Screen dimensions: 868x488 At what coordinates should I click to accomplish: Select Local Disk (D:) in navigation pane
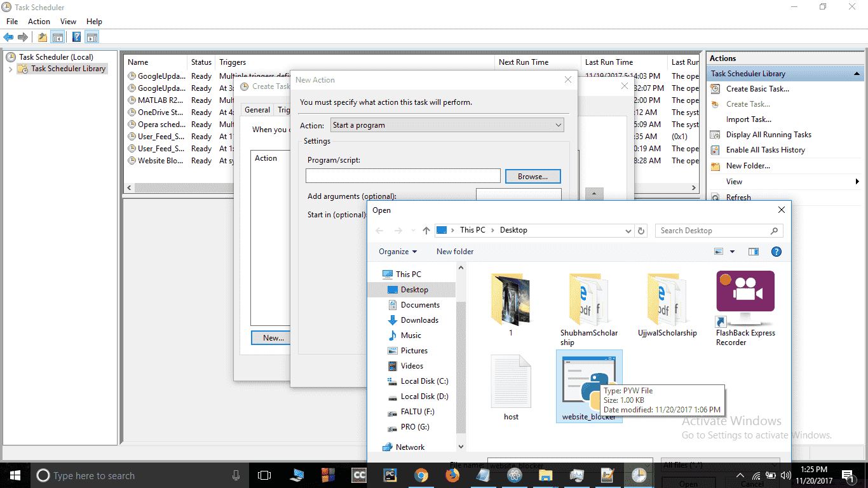[424, 396]
